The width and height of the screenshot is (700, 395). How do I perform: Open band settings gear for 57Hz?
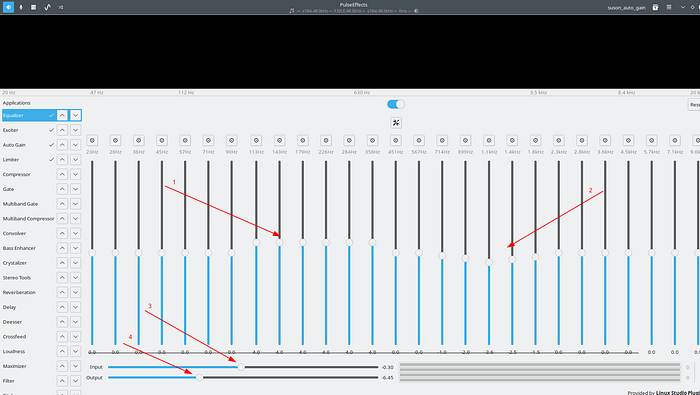click(185, 140)
